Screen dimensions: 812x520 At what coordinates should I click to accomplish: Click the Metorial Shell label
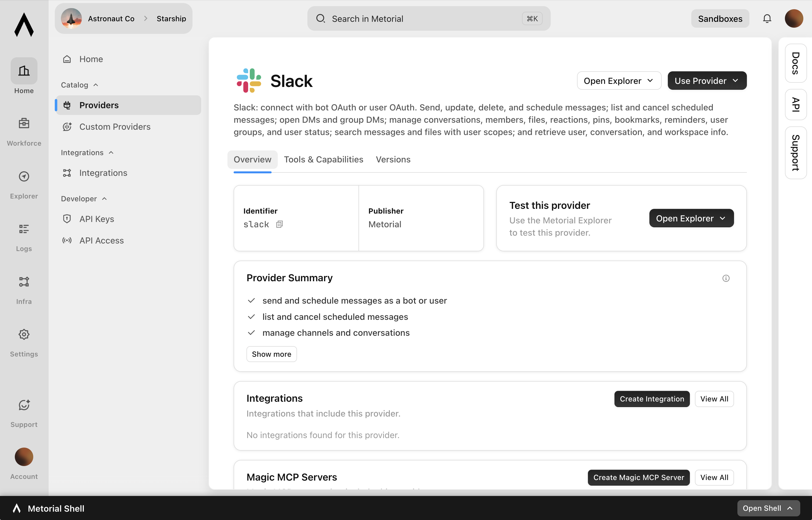(56, 508)
